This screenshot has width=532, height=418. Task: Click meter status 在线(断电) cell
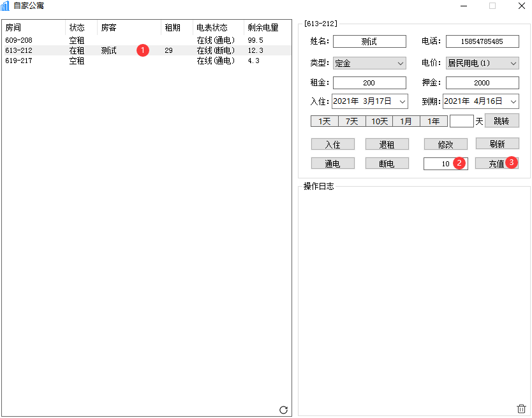[x=216, y=50]
